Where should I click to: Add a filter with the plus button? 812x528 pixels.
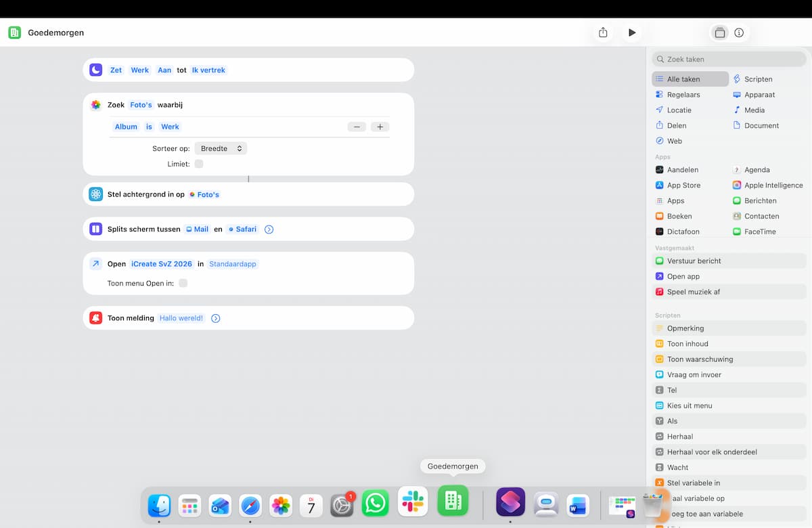click(380, 127)
